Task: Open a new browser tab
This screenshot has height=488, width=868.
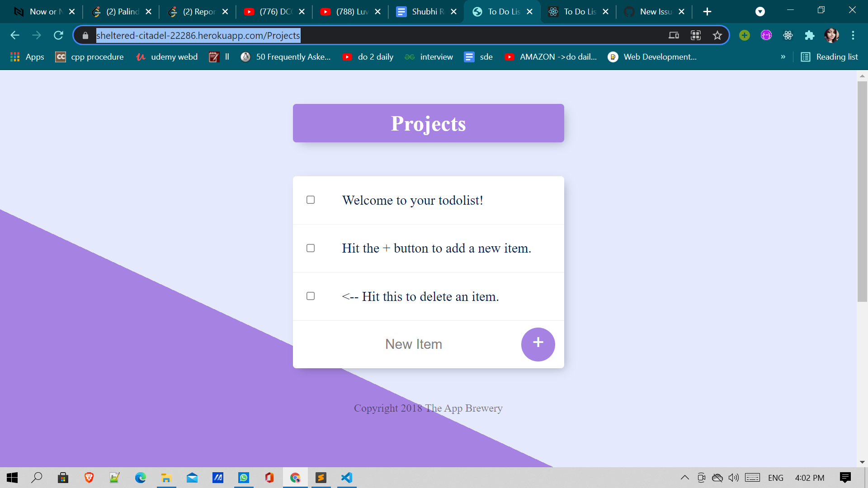Action: (x=708, y=12)
